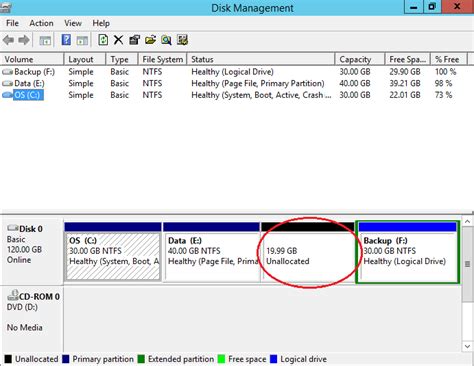474x366 pixels.
Task: Sort by the Volume column header
Action: 32,59
